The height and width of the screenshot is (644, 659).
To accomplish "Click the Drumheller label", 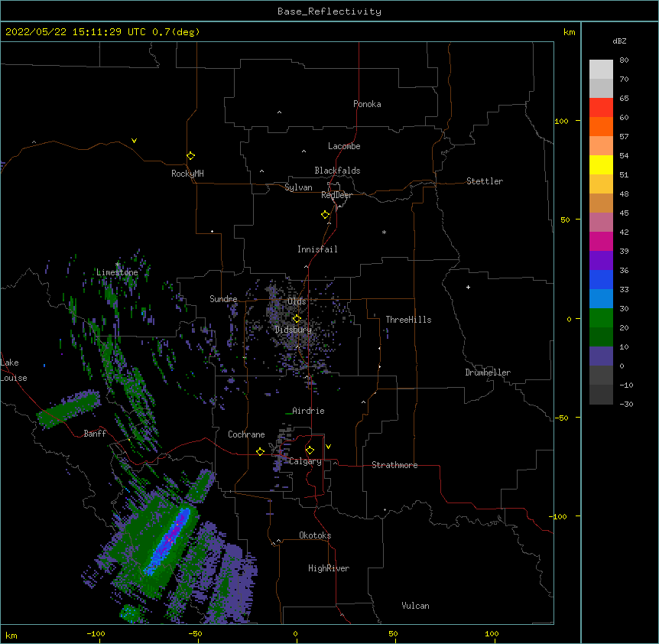I will (488, 372).
